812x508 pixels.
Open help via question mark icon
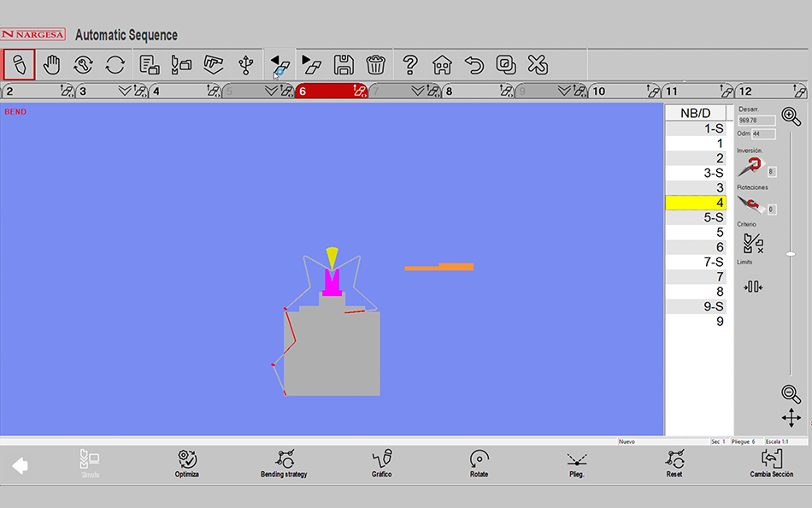point(410,64)
